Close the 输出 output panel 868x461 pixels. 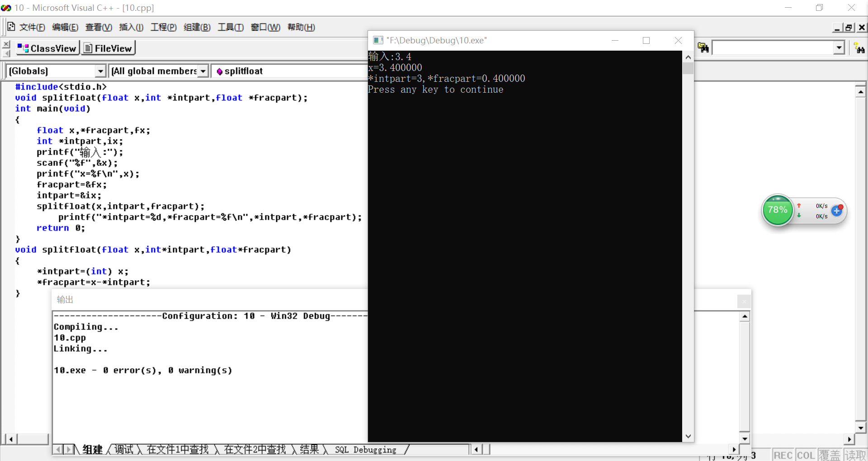744,301
